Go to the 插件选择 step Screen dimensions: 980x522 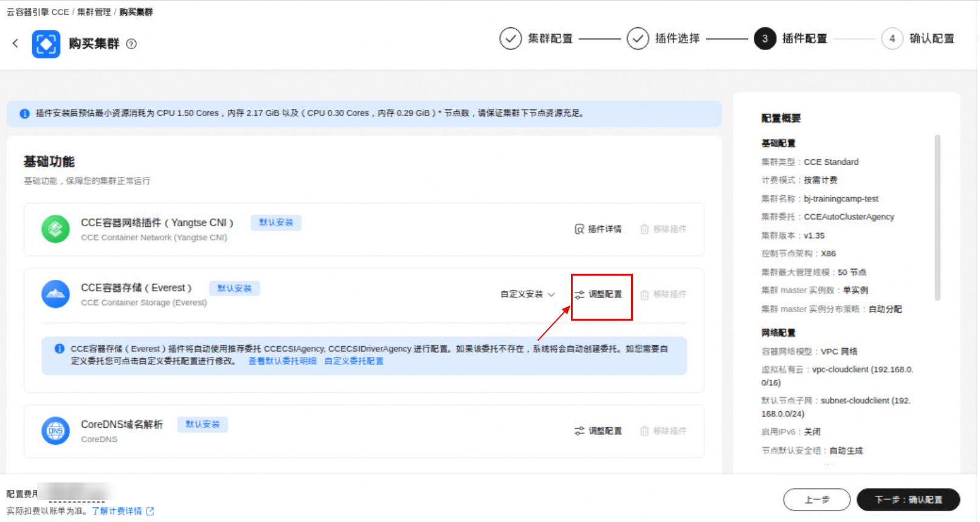(x=663, y=38)
